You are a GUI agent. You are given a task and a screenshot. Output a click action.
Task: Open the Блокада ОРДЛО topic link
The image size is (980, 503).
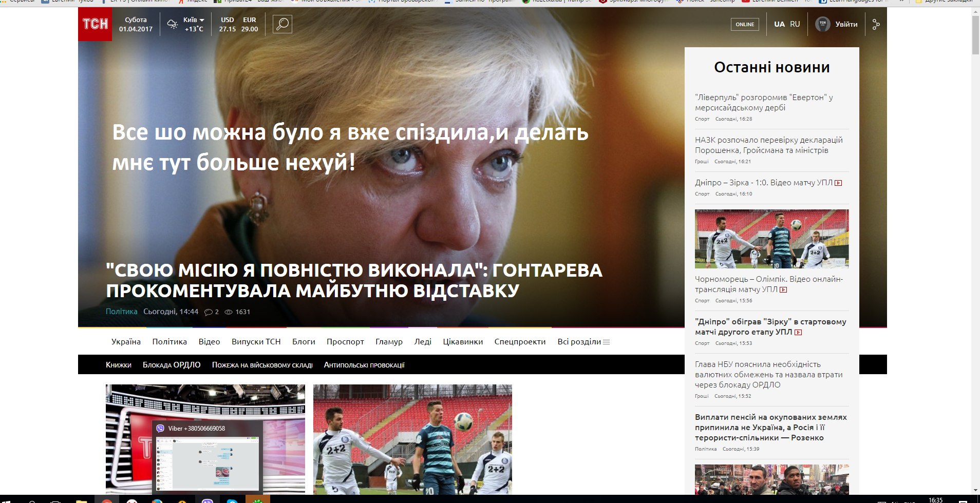tap(172, 365)
